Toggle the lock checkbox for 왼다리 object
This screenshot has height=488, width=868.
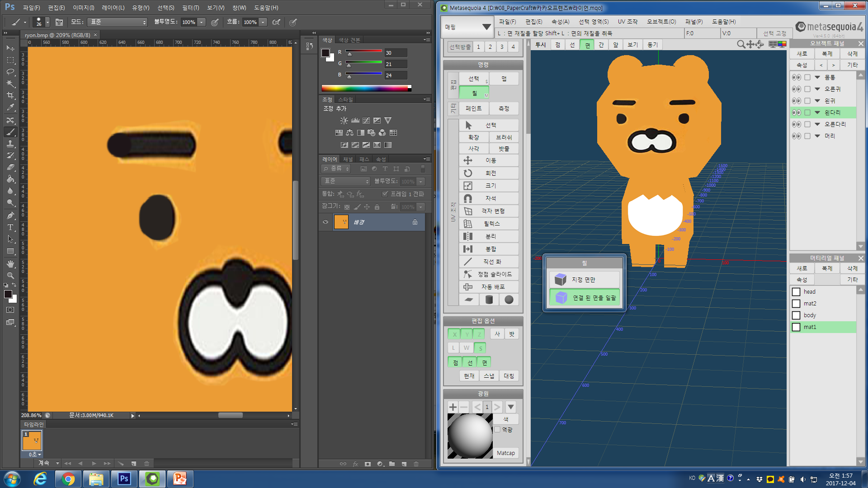(807, 113)
